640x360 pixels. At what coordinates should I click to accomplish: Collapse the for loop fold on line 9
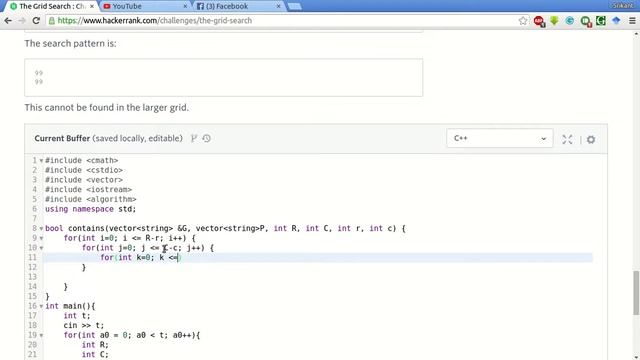point(41,238)
